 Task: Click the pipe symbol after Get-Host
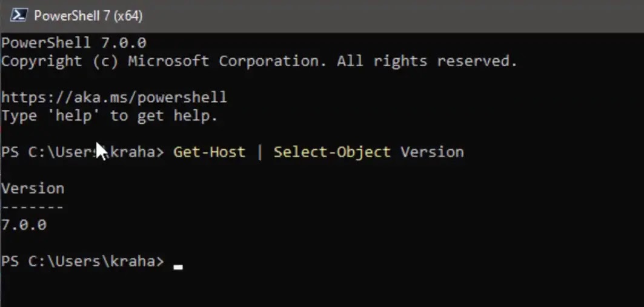(x=260, y=152)
